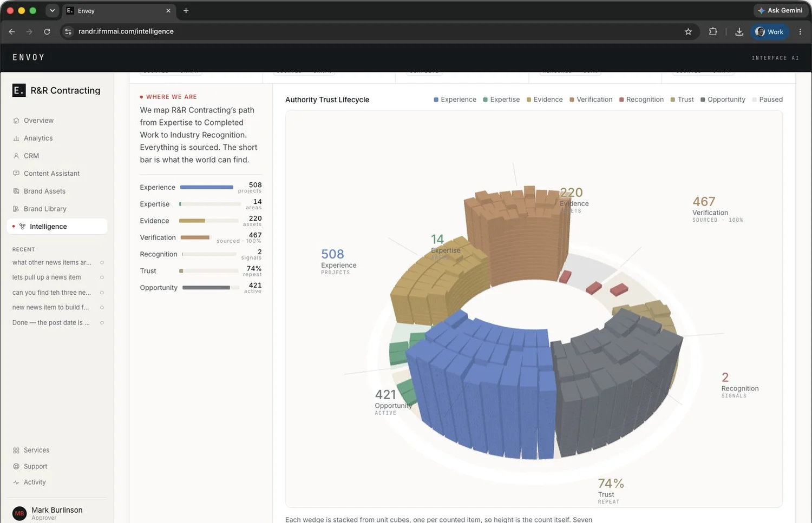
Task: Select the Intelligence sidebar item
Action: click(57, 227)
